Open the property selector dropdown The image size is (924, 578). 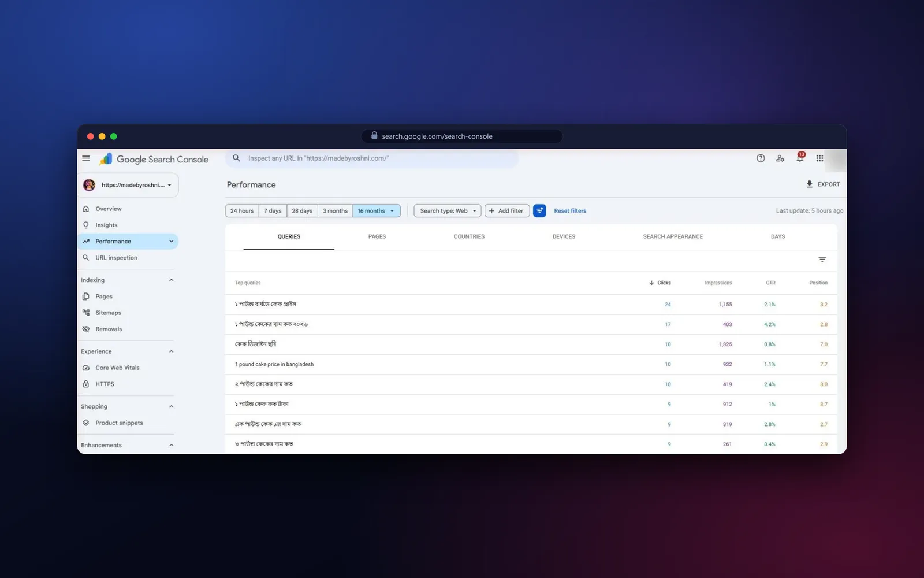point(128,185)
